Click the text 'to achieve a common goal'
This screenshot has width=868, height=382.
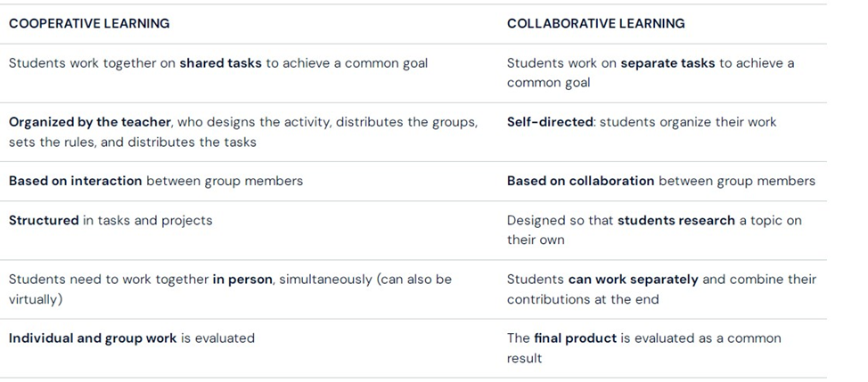pyautogui.click(x=347, y=63)
